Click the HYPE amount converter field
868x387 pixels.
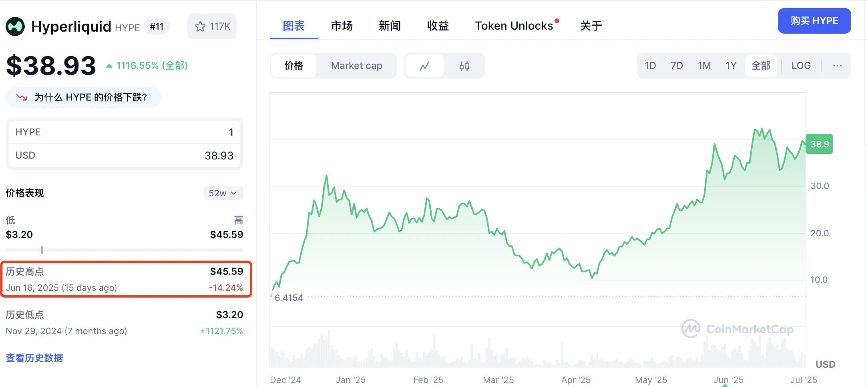[124, 132]
